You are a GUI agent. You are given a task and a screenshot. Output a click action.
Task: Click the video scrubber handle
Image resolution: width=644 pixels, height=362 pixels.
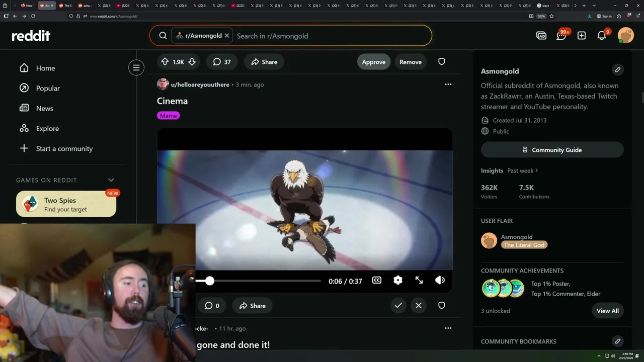coord(210,281)
